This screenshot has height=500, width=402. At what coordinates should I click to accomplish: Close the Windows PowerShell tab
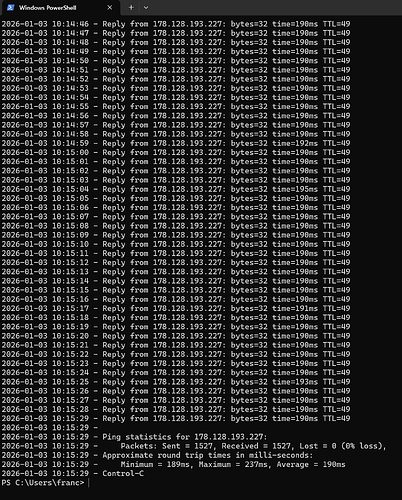pyautogui.click(x=109, y=7)
